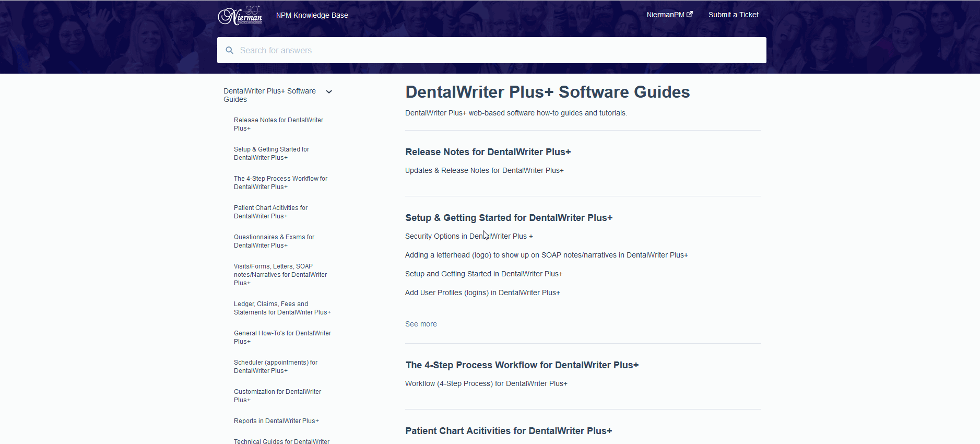
Task: Focus the Search for answers field
Action: point(492,50)
